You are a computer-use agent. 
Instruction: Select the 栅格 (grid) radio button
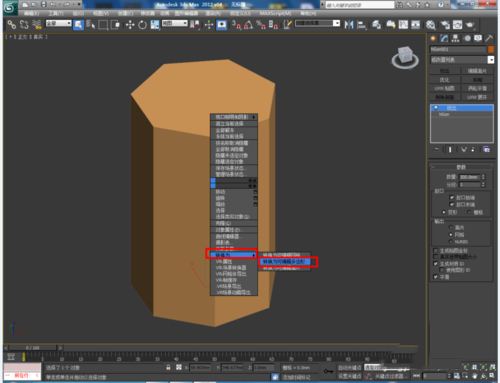tap(469, 212)
